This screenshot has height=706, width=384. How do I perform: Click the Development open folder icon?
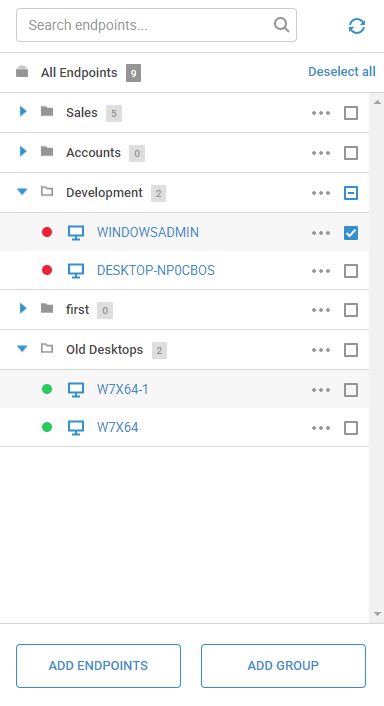[x=47, y=192]
